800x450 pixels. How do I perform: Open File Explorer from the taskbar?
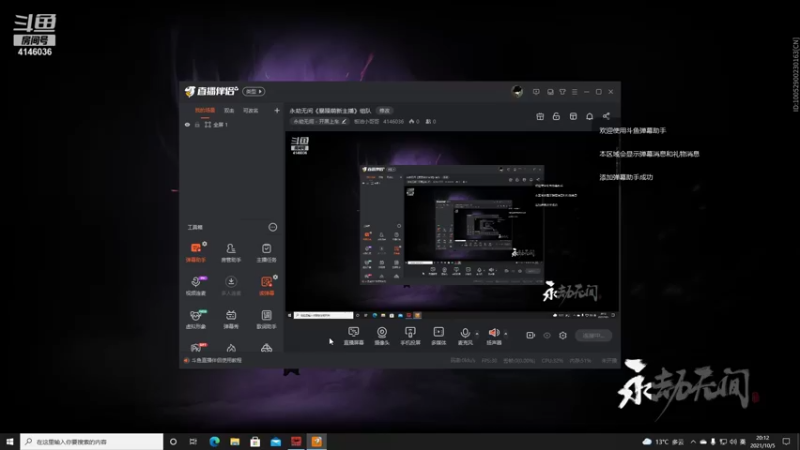[x=235, y=441]
